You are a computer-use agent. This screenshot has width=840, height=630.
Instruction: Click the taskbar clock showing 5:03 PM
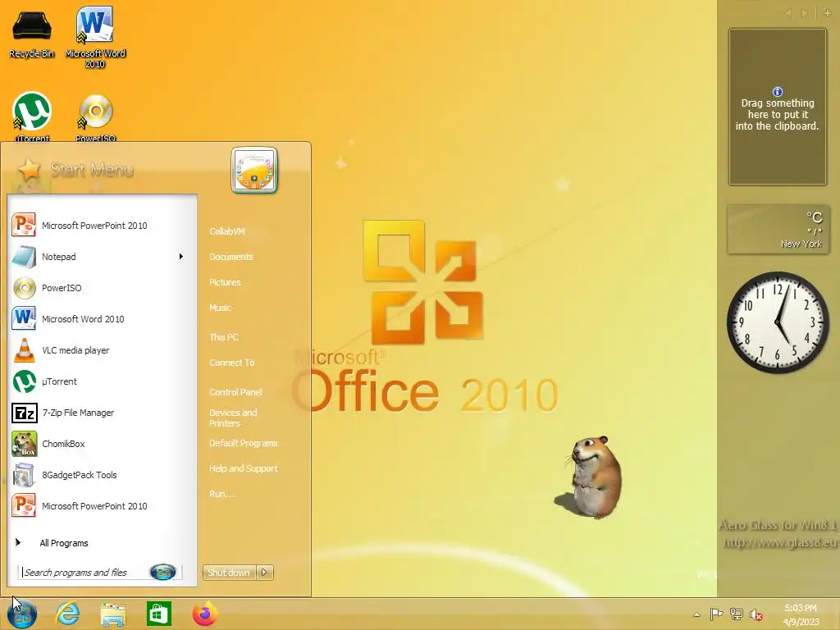tap(801, 614)
